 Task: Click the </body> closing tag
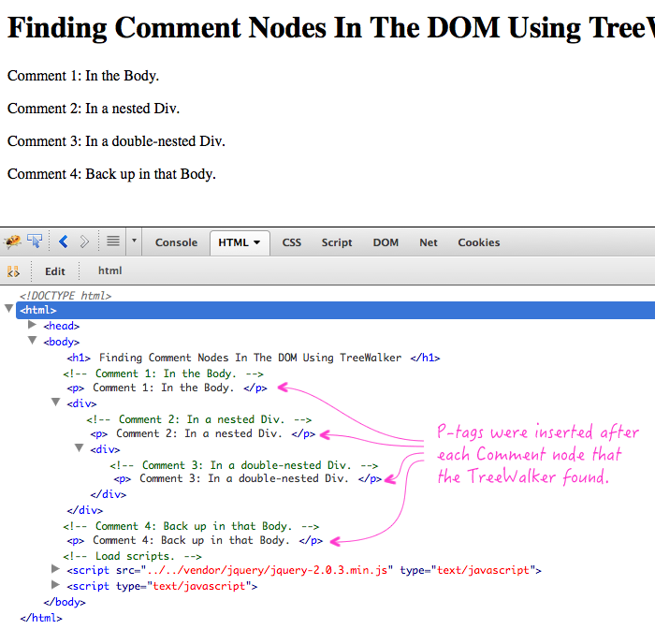tap(65, 602)
